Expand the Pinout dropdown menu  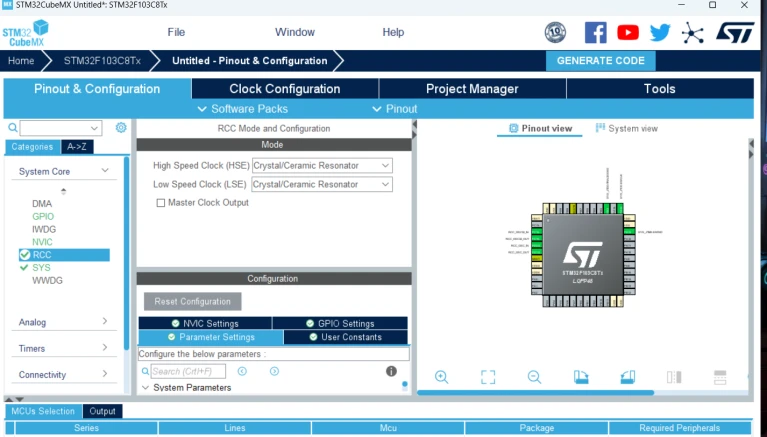pyautogui.click(x=395, y=109)
